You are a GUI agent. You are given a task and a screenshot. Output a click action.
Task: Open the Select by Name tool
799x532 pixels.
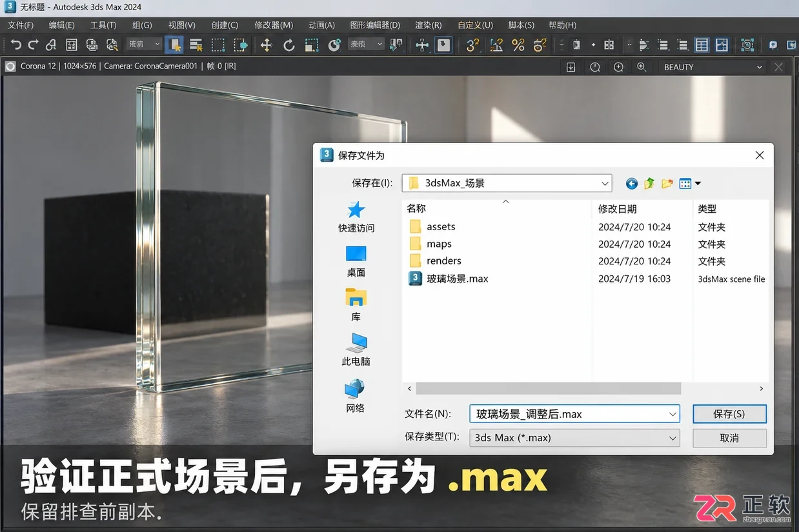196,44
